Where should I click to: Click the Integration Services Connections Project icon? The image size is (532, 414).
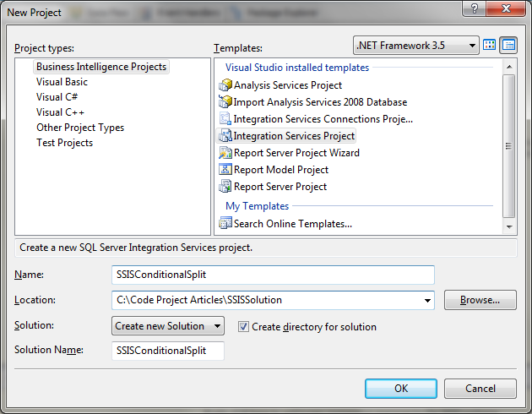[225, 119]
